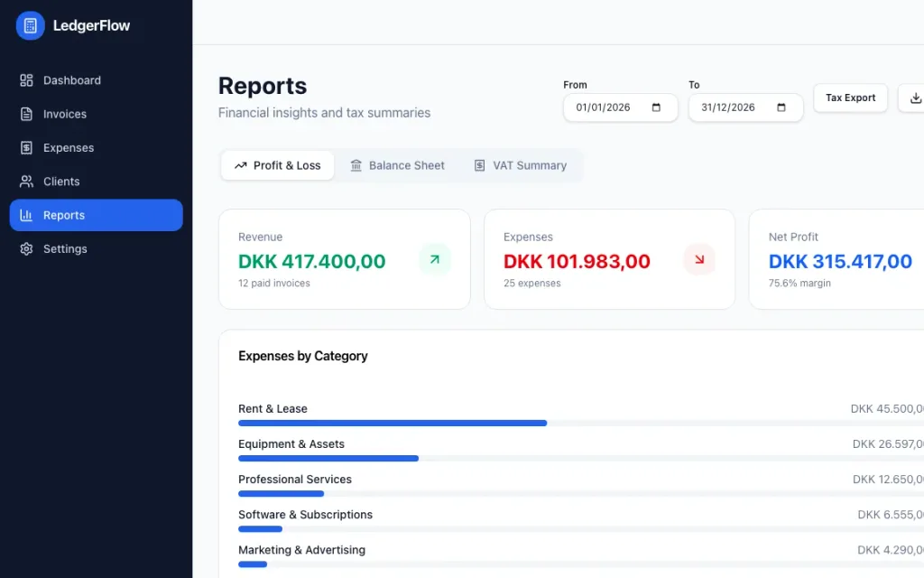924x578 pixels.
Task: Click the Software & Subscriptions category label
Action: coord(305,515)
